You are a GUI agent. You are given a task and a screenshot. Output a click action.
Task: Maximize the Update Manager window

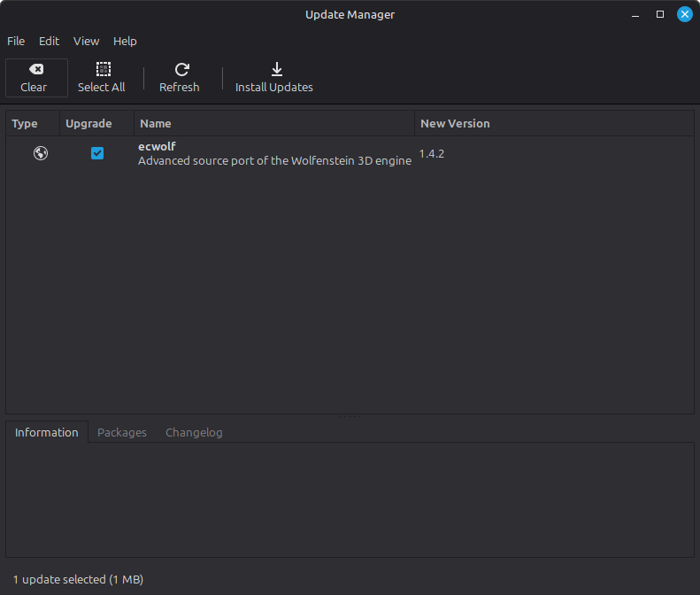660,15
